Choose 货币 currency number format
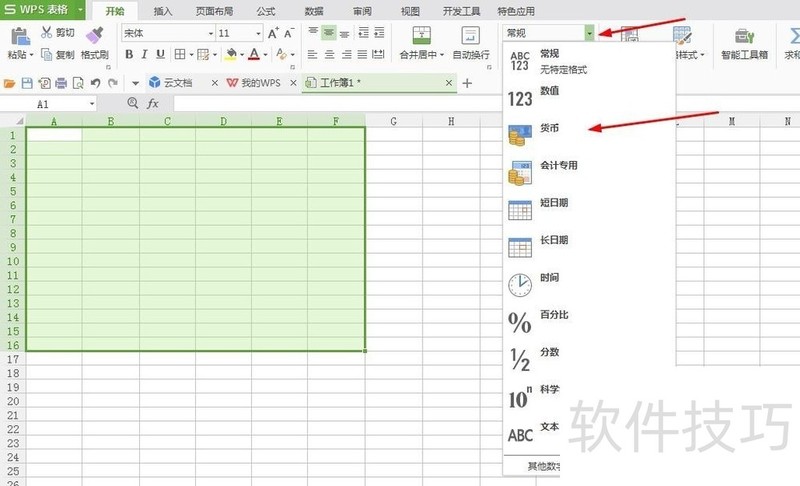800x486 pixels. tap(589, 135)
